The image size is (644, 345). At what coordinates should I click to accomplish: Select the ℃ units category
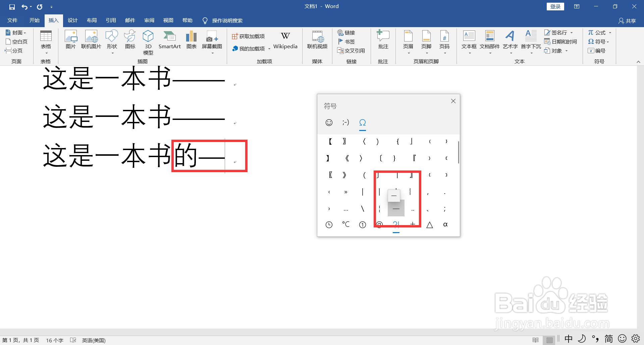(346, 224)
